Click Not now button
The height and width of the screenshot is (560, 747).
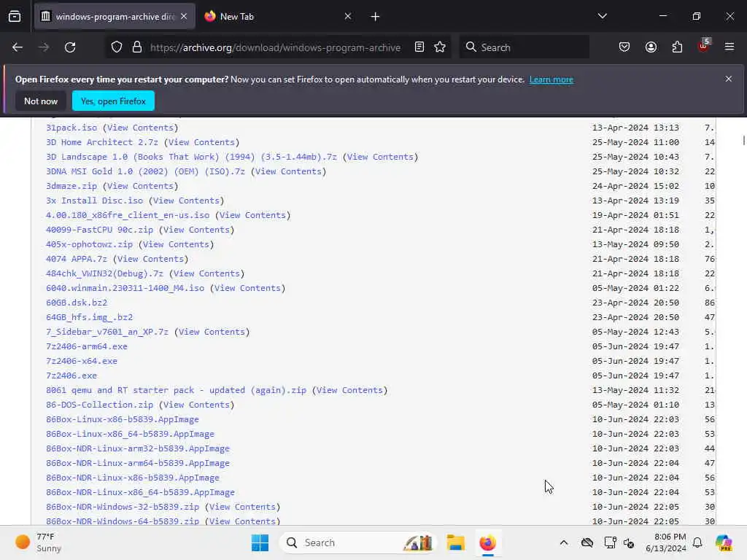click(41, 101)
